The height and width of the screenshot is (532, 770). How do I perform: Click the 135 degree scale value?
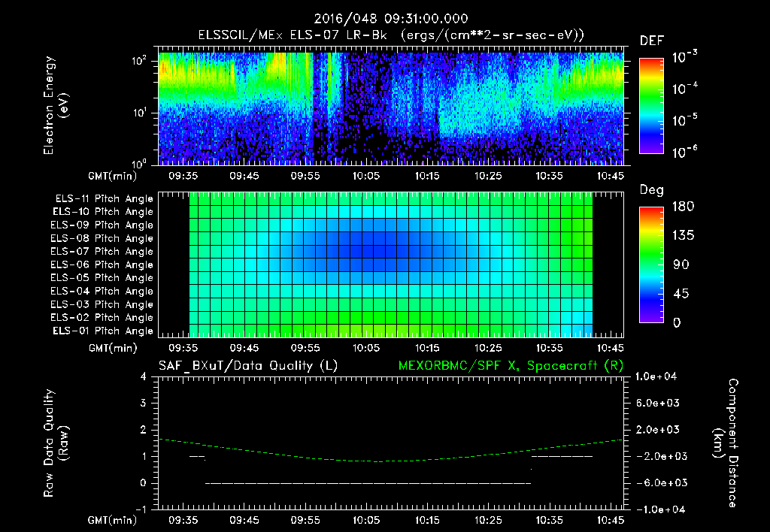[683, 235]
